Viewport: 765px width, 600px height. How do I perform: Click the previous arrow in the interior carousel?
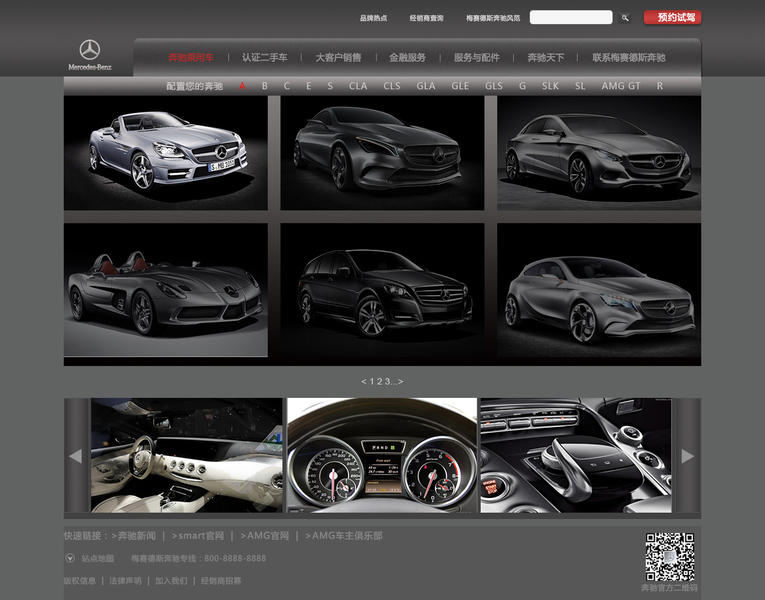76,456
